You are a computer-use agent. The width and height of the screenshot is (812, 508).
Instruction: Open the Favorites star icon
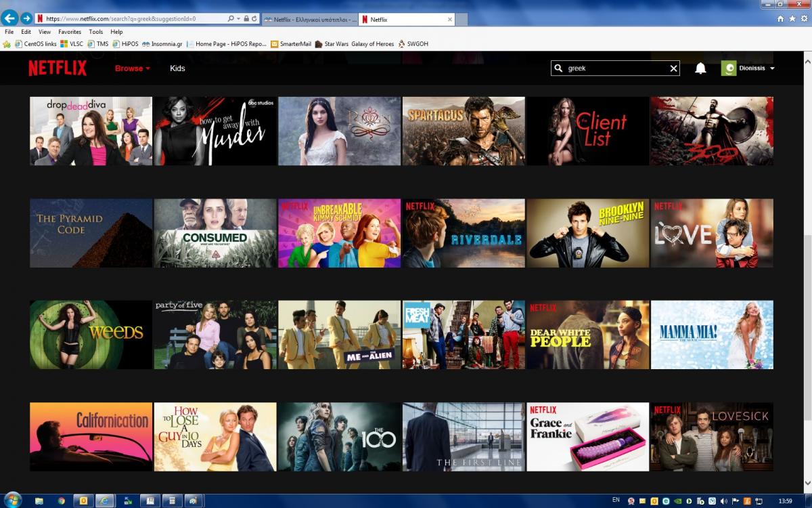pyautogui.click(x=792, y=19)
